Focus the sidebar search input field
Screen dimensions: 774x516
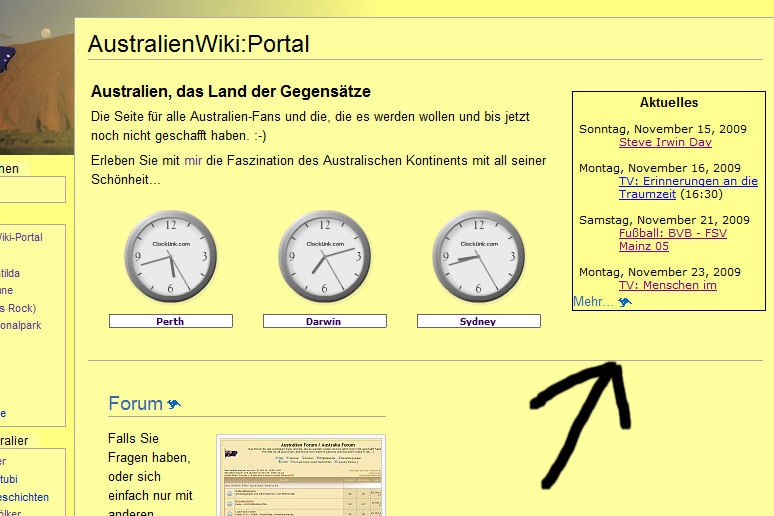coord(32,190)
